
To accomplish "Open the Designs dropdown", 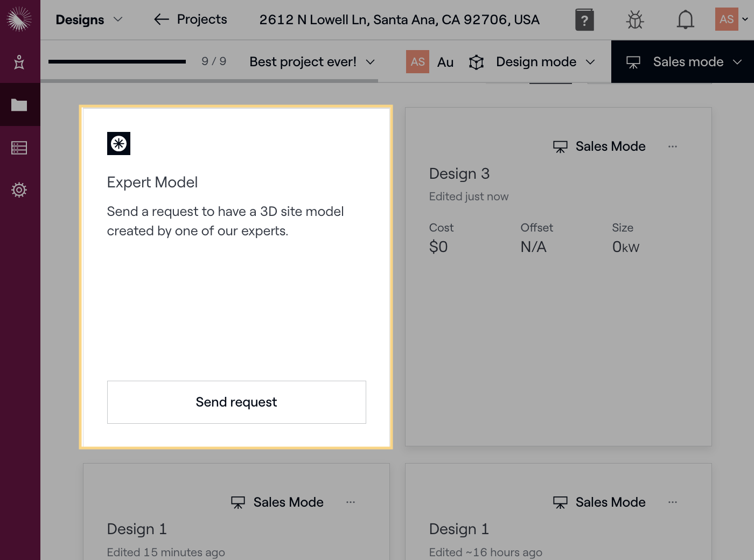I will click(x=90, y=19).
